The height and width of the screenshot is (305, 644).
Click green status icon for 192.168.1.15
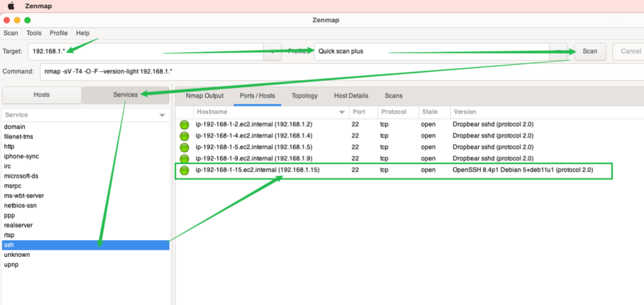(x=184, y=170)
